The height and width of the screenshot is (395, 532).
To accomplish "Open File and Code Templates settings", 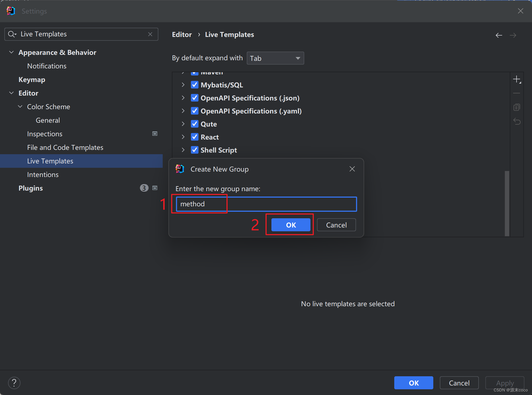I will [x=65, y=147].
